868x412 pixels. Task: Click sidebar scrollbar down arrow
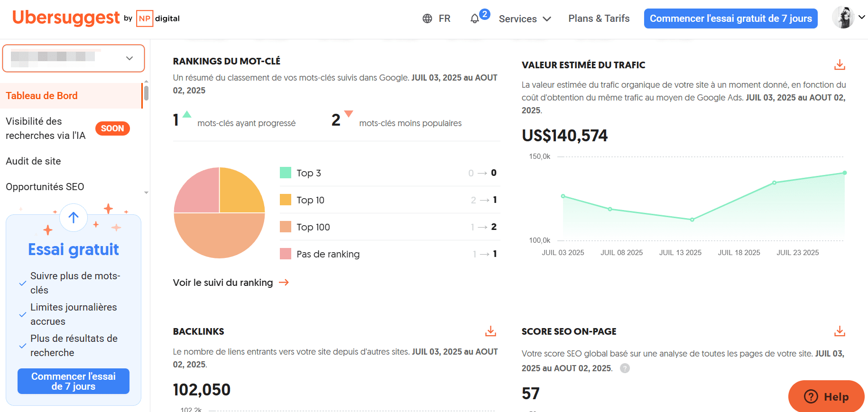click(x=146, y=192)
